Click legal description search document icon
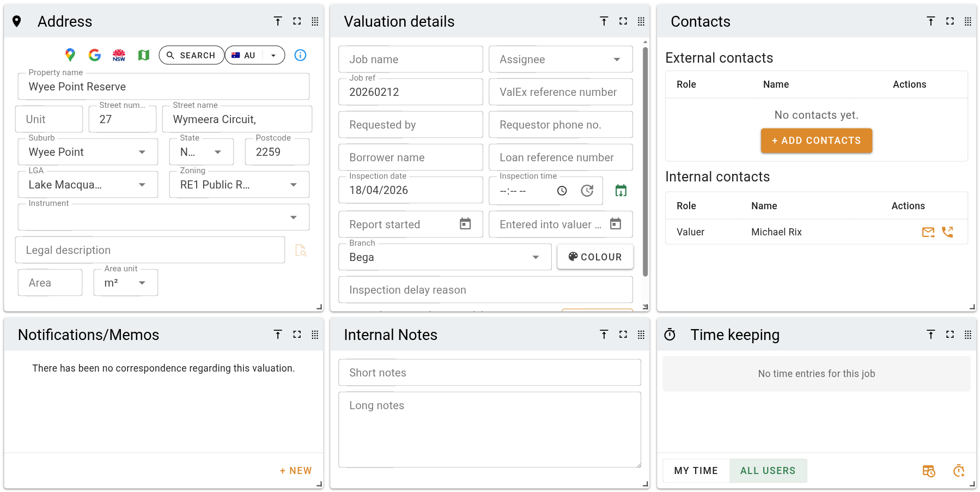 301,250
